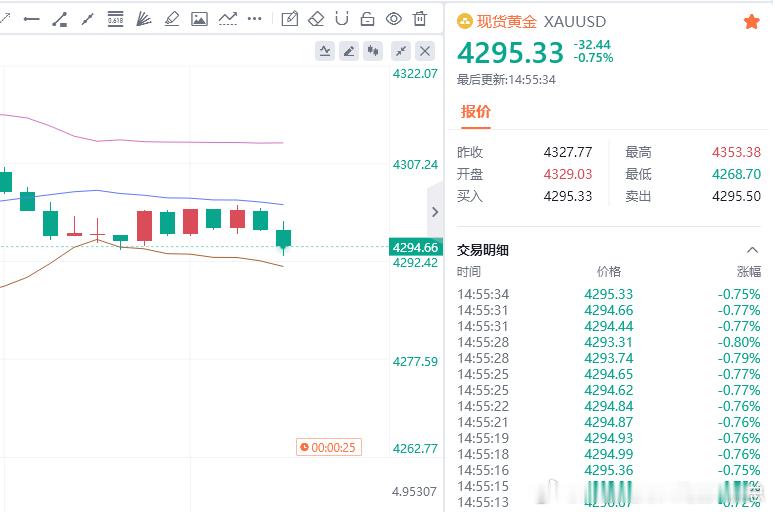The width and height of the screenshot is (773, 512).
Task: Click the chart pencil edit button
Action: [349, 51]
